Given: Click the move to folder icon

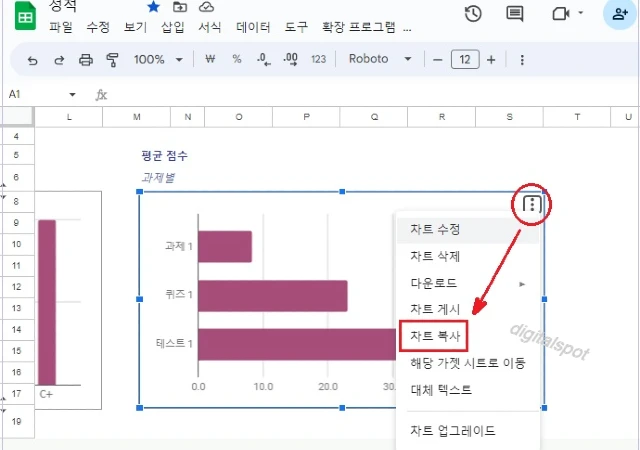Looking at the screenshot, I should click(180, 7).
